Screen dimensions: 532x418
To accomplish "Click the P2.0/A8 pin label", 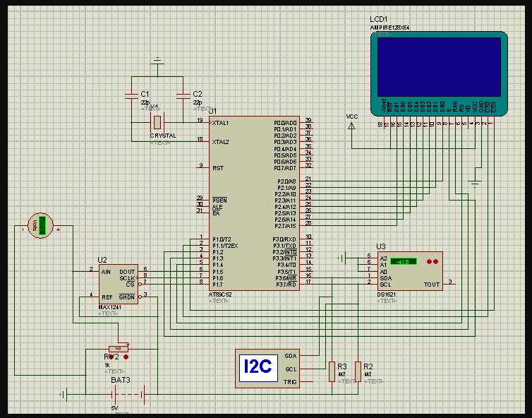I will coord(286,181).
